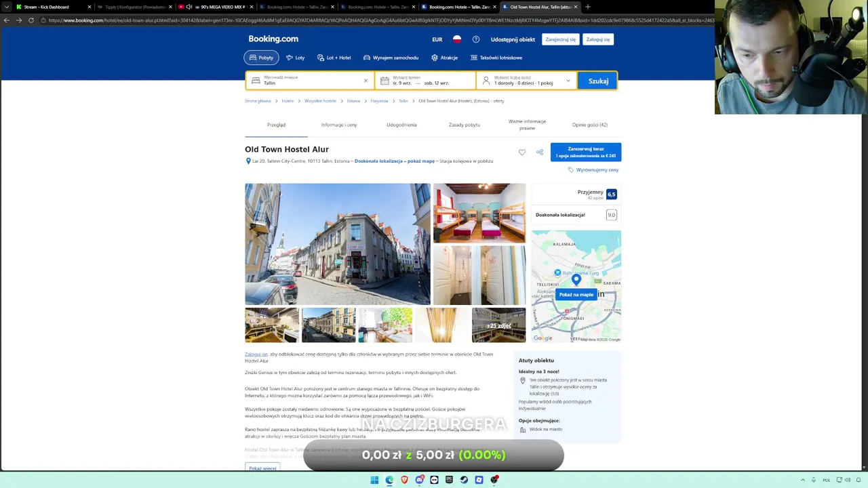This screenshot has height=488, width=868.
Task: Click the blue location pin beside the address
Action: click(248, 161)
